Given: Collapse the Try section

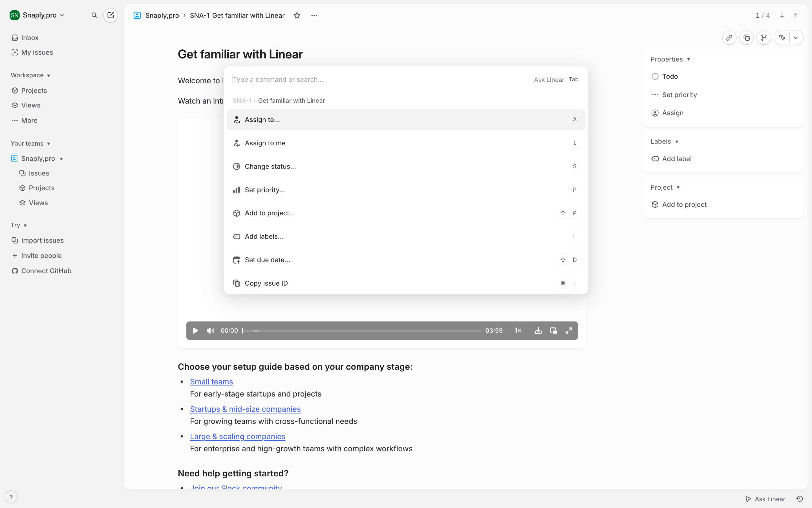Looking at the screenshot, I should (x=19, y=225).
